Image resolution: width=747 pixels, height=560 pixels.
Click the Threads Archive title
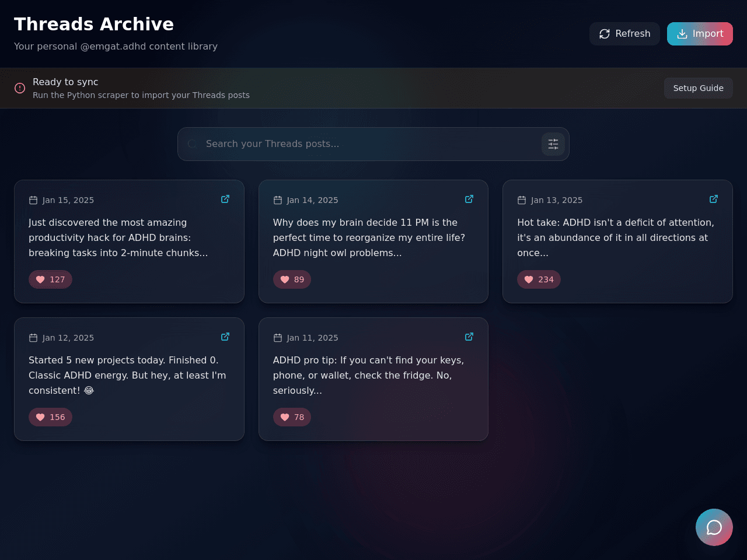point(94,24)
